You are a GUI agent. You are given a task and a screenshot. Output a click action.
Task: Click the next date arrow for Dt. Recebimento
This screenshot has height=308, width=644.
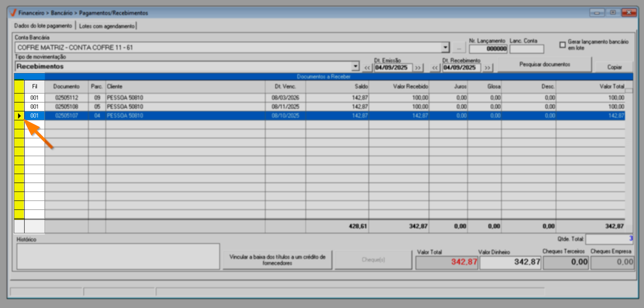[488, 68]
